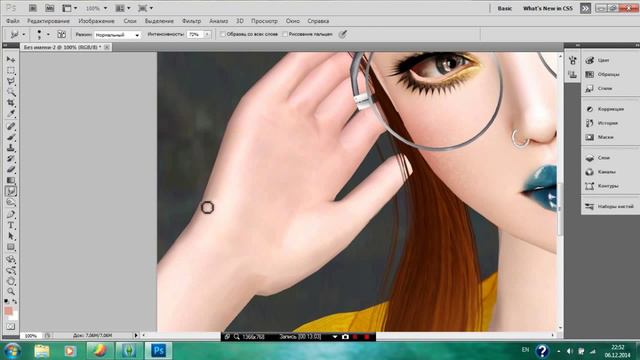Enable 'Образец со всех слоев' checkbox
This screenshot has width=640, height=360.
223,34
